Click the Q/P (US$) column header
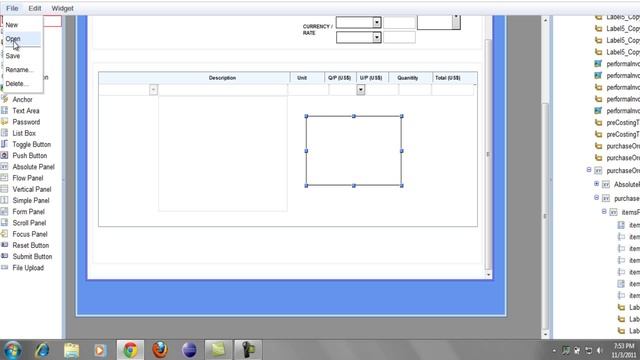This screenshot has width=640, height=360. pyautogui.click(x=340, y=78)
